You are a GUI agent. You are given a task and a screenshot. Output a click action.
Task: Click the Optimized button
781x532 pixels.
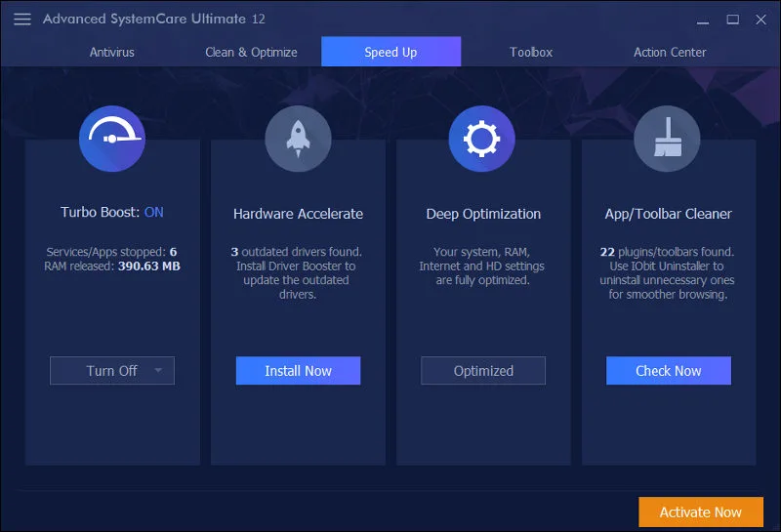coord(483,371)
